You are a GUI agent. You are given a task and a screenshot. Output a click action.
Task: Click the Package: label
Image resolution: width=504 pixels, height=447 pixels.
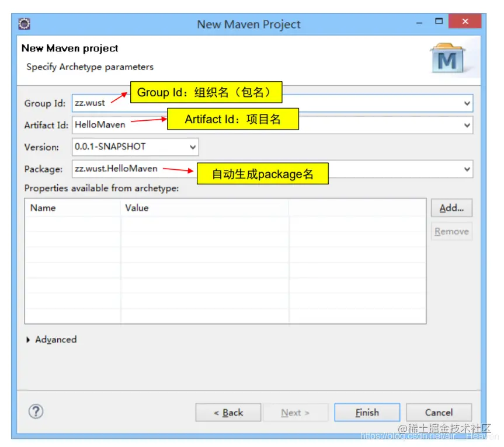pyautogui.click(x=43, y=169)
